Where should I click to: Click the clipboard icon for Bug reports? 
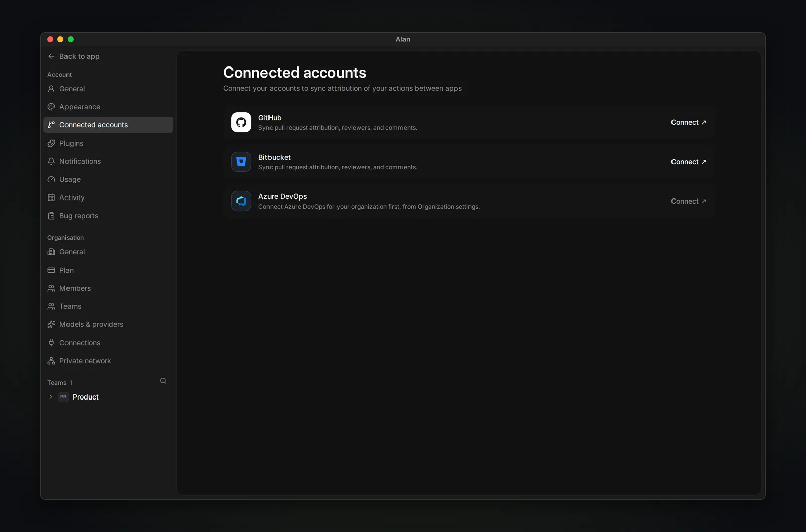pyautogui.click(x=51, y=216)
